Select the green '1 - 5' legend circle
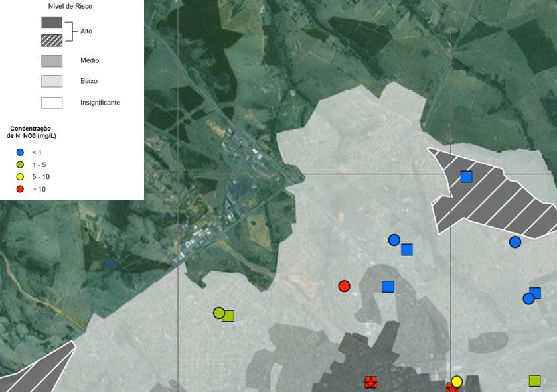 (x=20, y=164)
